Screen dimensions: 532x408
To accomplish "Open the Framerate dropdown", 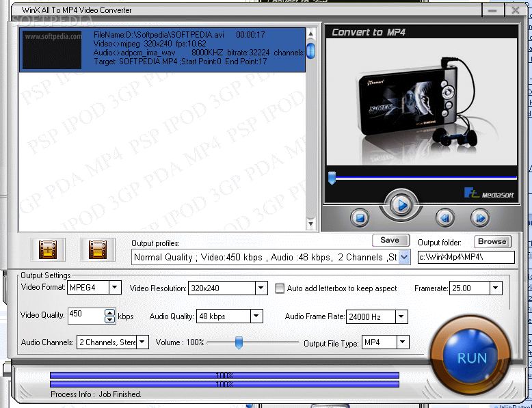I will 495,288.
